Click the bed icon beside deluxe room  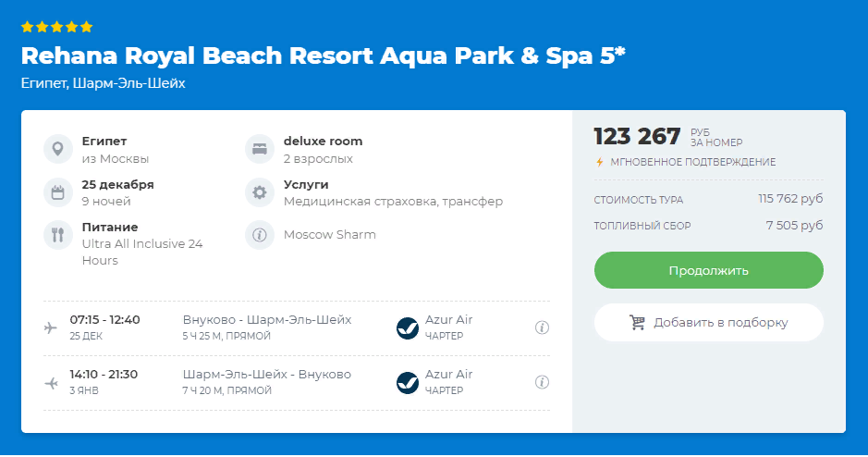tap(260, 149)
